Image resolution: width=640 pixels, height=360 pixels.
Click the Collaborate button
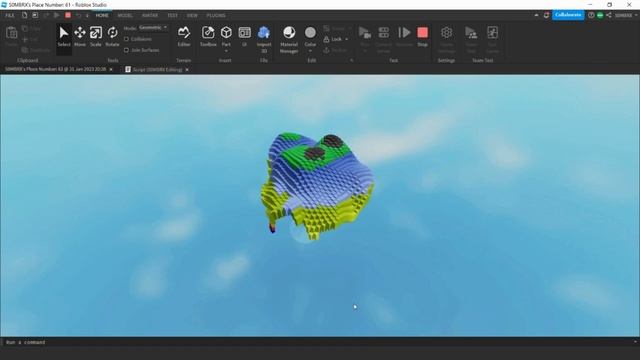(568, 15)
